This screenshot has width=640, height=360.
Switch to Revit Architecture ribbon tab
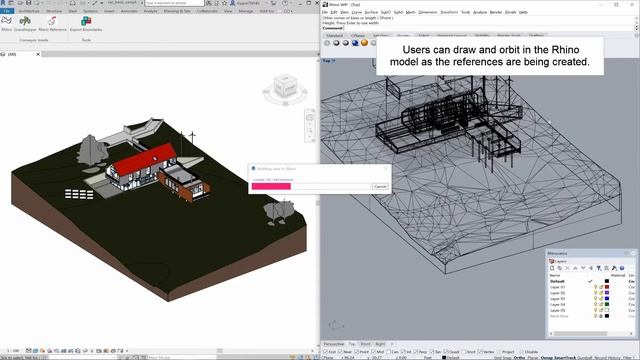[x=29, y=11]
